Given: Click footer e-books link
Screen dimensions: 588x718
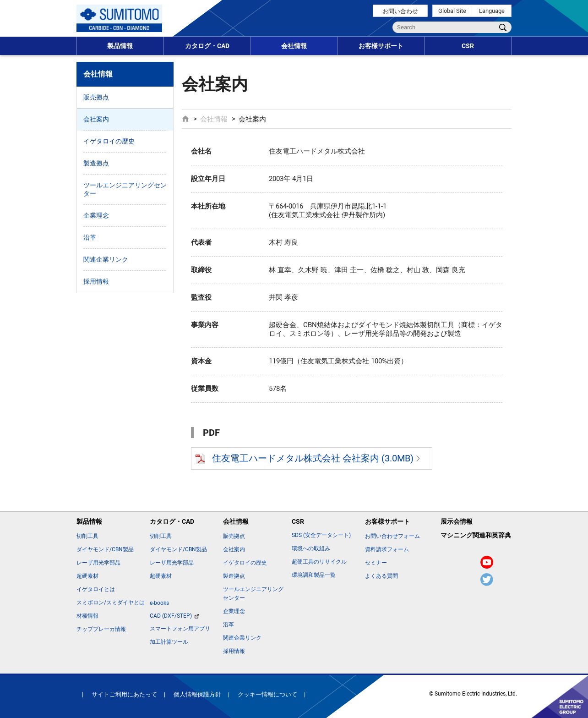Looking at the screenshot, I should coord(159,603).
